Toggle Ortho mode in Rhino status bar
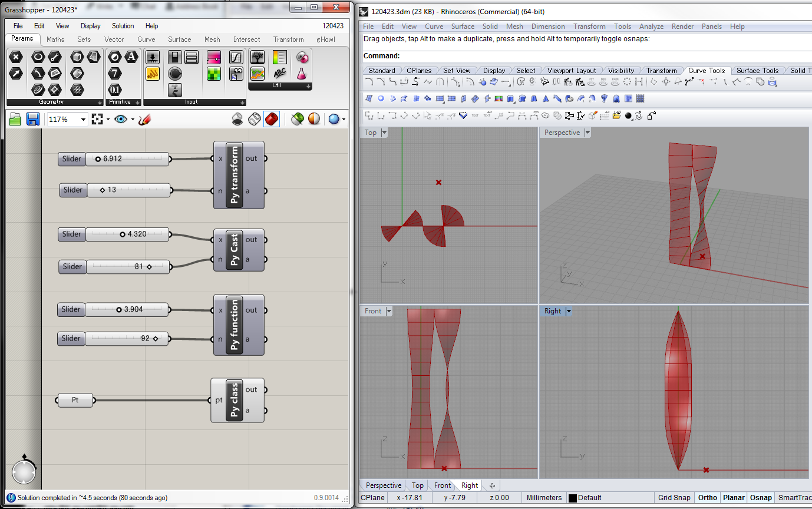Screen dimensions: 812x509 [707, 498]
